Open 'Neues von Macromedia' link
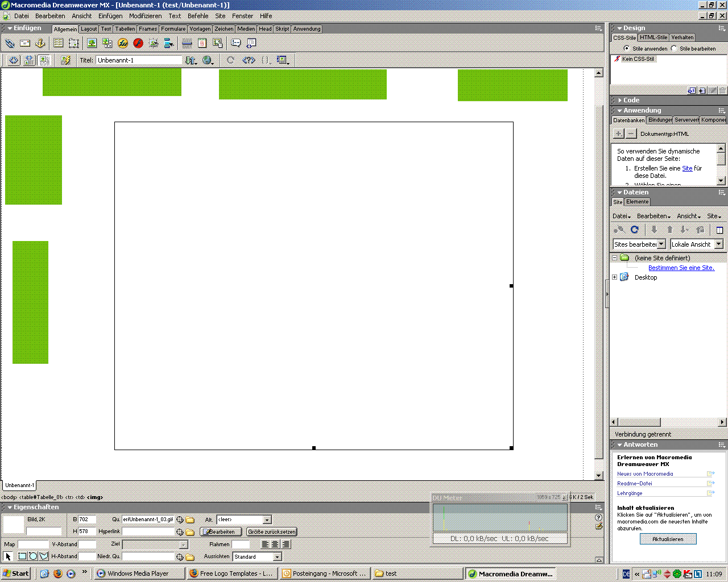This screenshot has width=728, height=582. [x=645, y=474]
